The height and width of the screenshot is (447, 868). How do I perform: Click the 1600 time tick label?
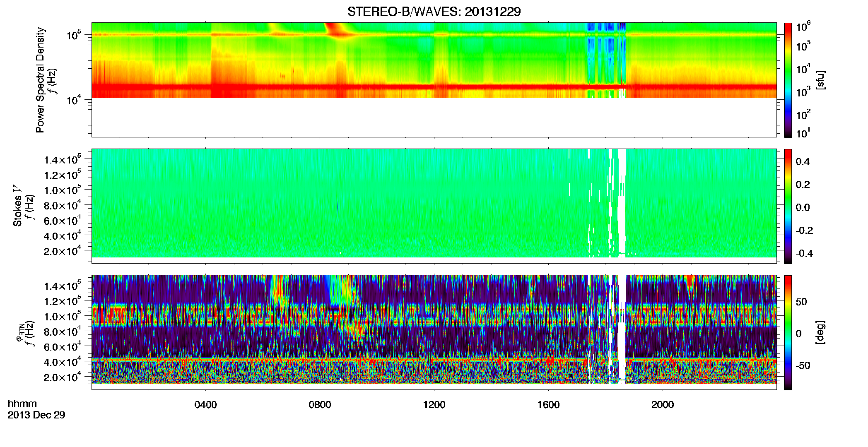548,404
